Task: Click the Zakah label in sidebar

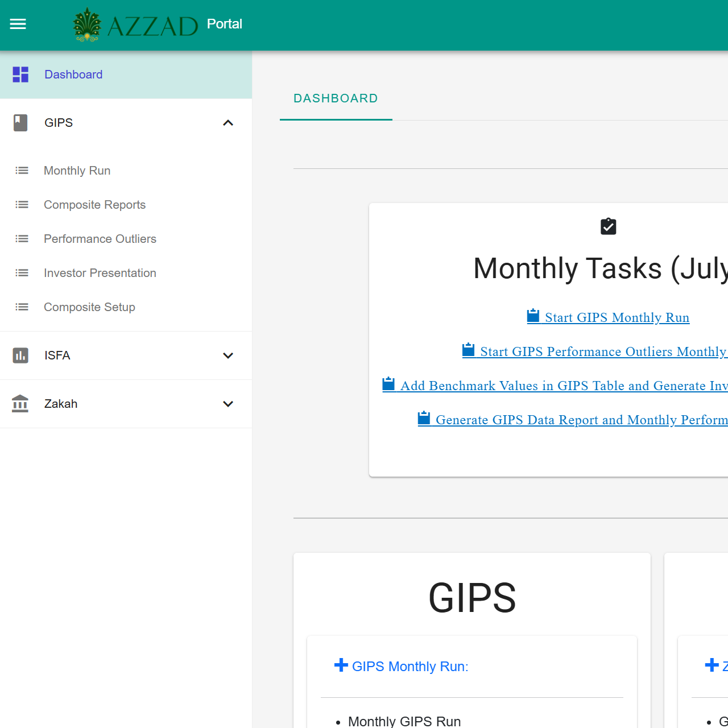Action: tap(61, 404)
